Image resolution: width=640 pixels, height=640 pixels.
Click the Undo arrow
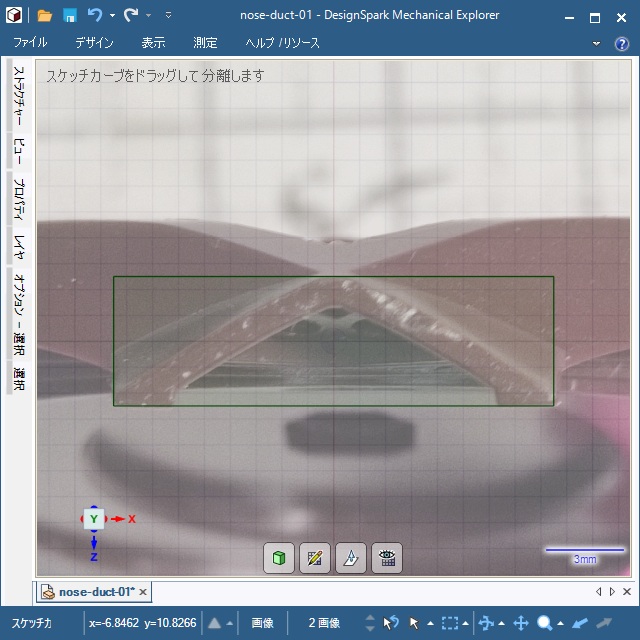point(95,16)
